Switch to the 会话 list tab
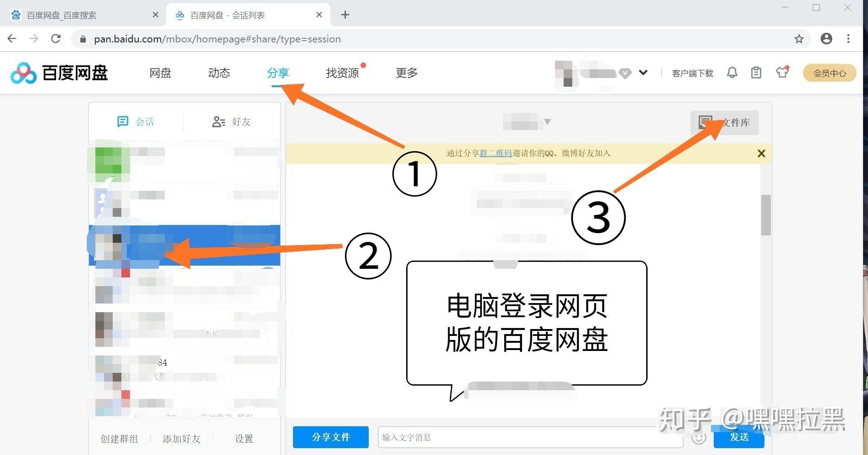This screenshot has height=455, width=868. coord(136,121)
